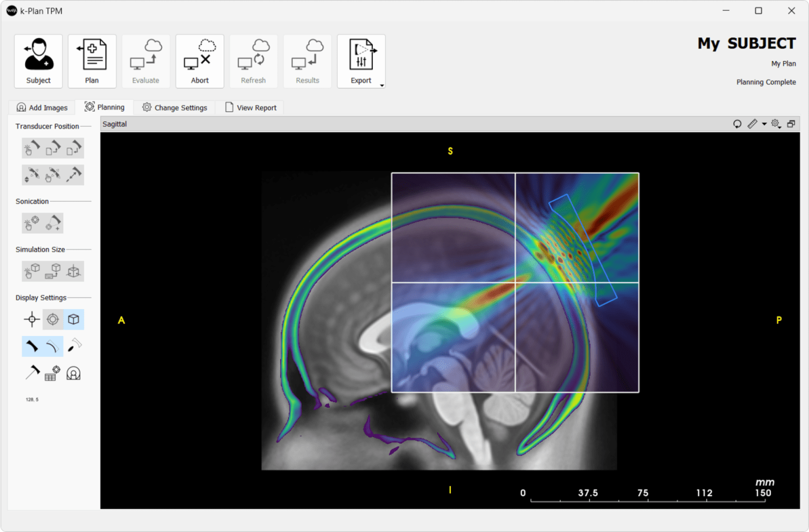The width and height of the screenshot is (809, 532).
Task: Toggle the 3D simulation box display
Action: (x=74, y=319)
